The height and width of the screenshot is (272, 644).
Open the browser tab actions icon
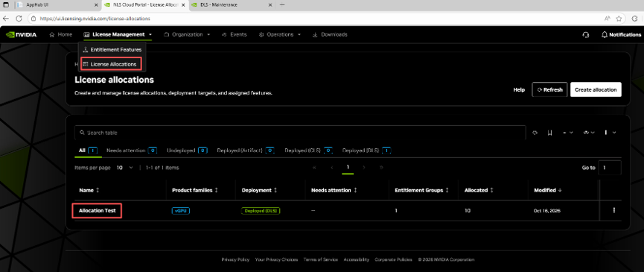point(6,5)
